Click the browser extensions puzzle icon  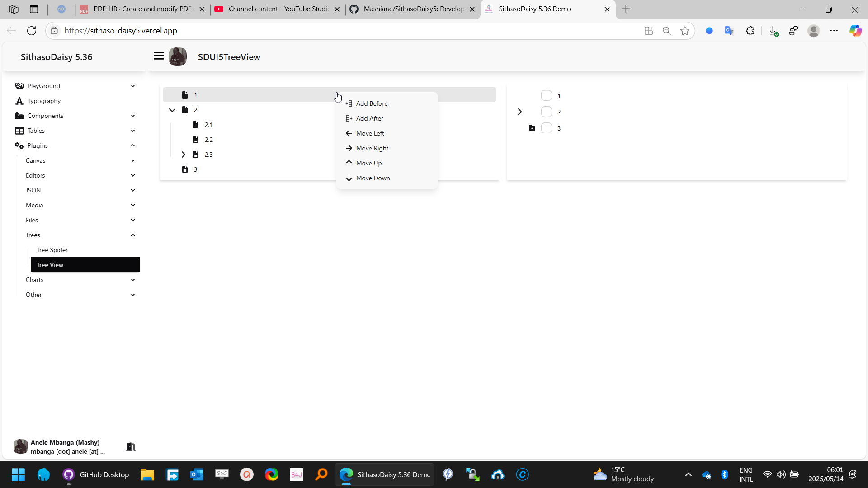pyautogui.click(x=750, y=31)
